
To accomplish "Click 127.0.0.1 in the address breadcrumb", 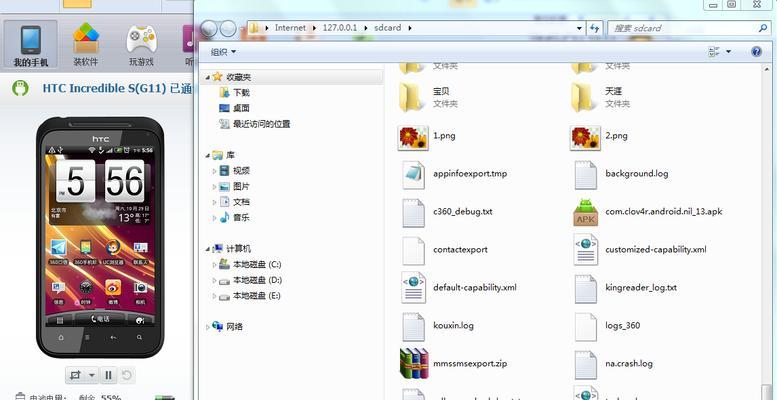I will click(339, 28).
